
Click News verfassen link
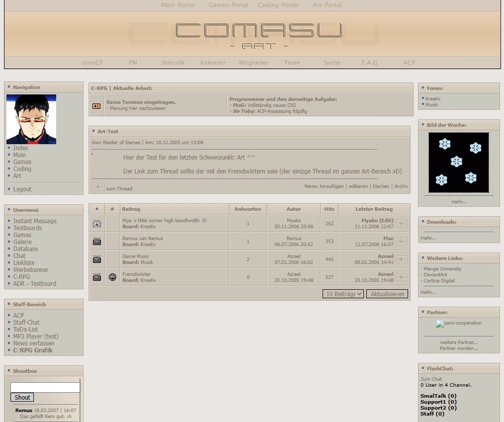click(x=34, y=343)
